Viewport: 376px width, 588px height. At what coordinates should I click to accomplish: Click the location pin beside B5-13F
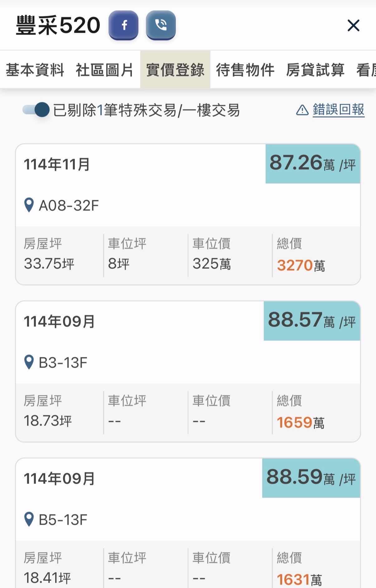pos(29,520)
